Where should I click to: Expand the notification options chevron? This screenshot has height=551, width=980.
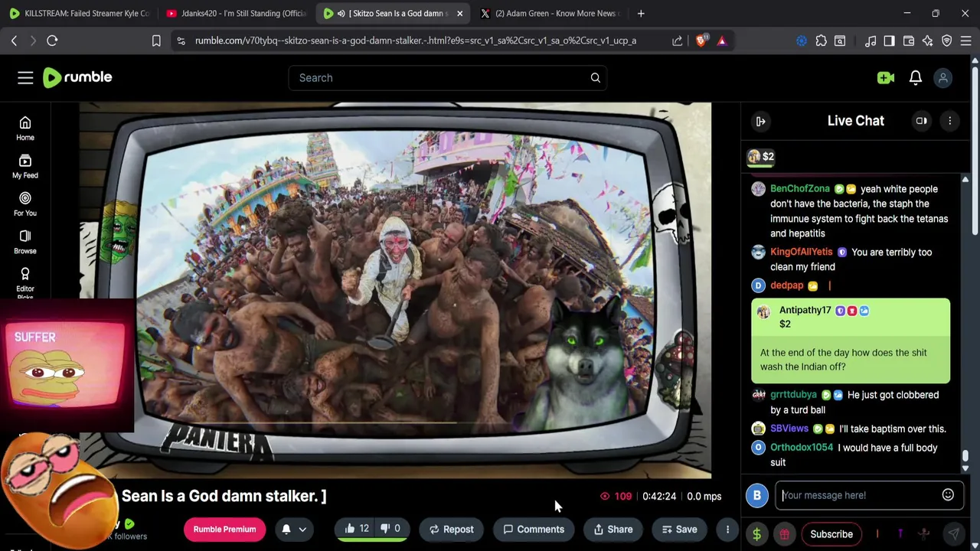click(302, 530)
